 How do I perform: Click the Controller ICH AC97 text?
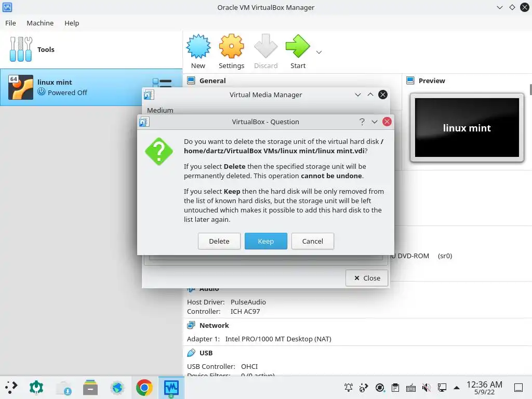223,312
